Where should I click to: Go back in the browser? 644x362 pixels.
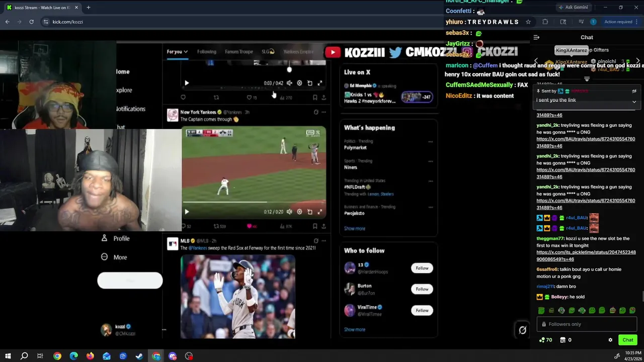[7, 22]
